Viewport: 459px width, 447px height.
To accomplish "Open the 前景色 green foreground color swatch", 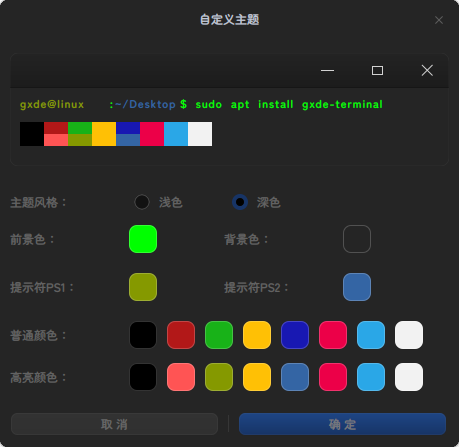I will coord(143,239).
